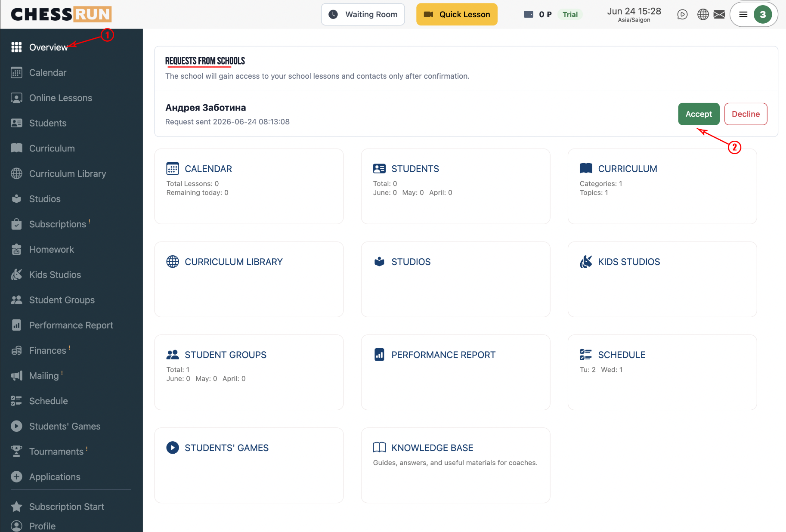This screenshot has width=786, height=532.
Task: Click the Performance Report chart card icon
Action: coord(379,355)
